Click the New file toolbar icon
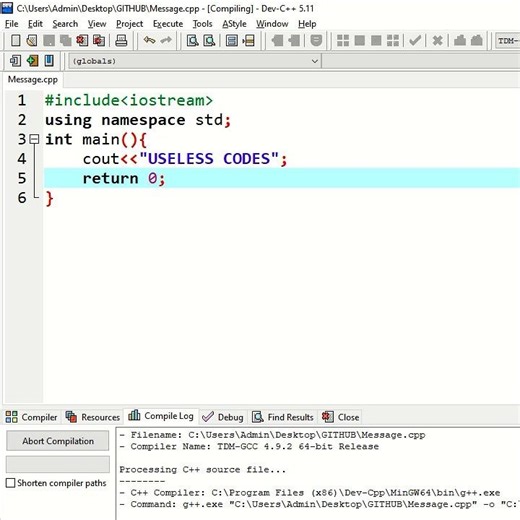Image resolution: width=520 pixels, height=520 pixels. (x=15, y=41)
